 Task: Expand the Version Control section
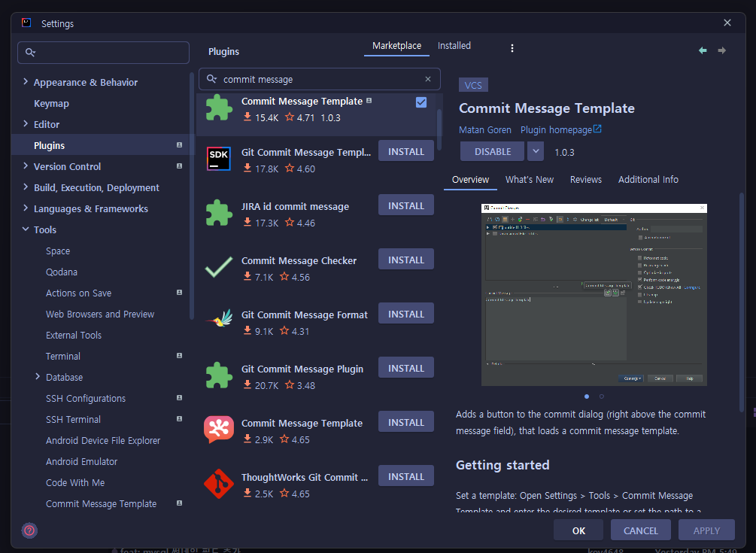(x=25, y=166)
